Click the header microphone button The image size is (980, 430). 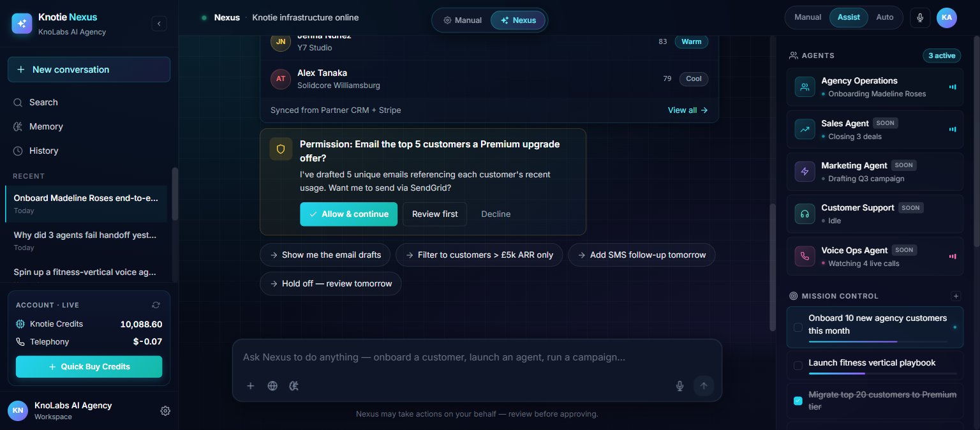(920, 18)
